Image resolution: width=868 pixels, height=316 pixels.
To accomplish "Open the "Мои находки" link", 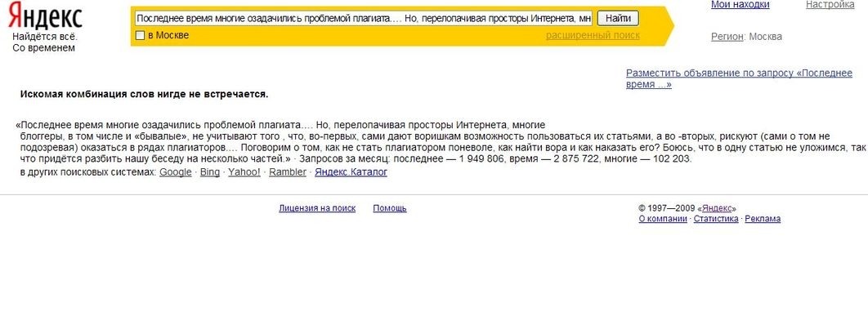I will click(x=740, y=5).
